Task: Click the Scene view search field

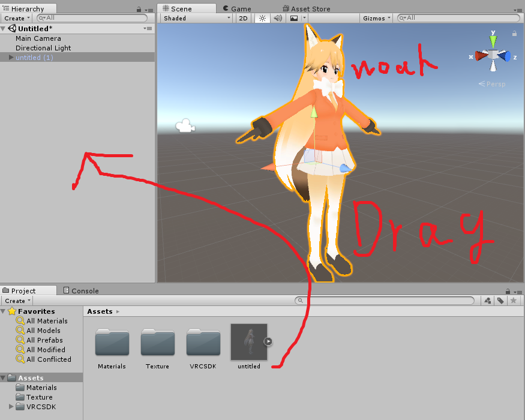Action: click(x=458, y=18)
